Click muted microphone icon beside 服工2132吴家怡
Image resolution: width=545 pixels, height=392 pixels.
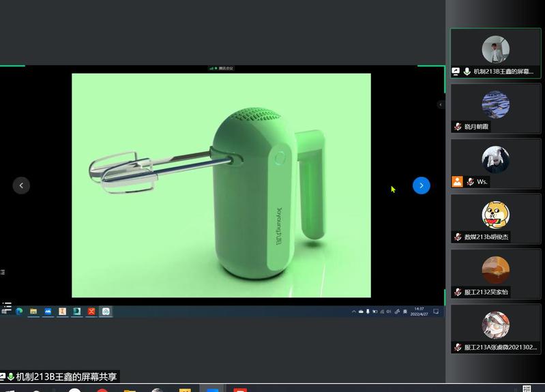tap(458, 292)
